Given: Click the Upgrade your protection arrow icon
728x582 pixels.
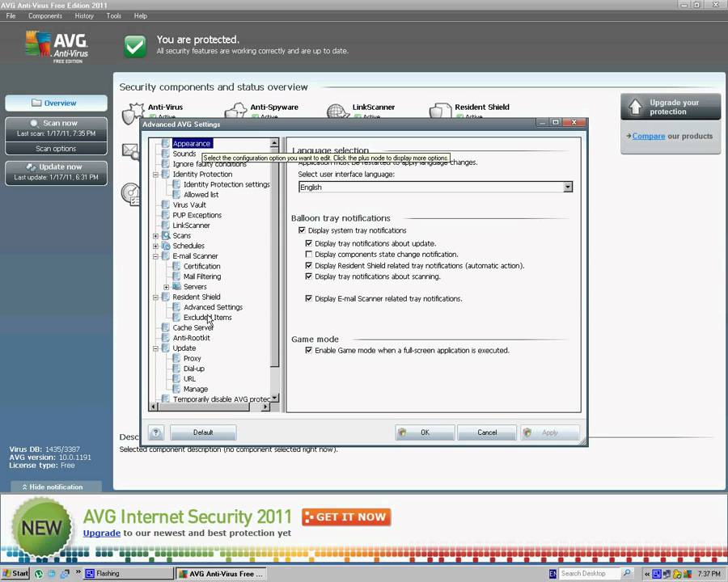Looking at the screenshot, I should point(635,108).
